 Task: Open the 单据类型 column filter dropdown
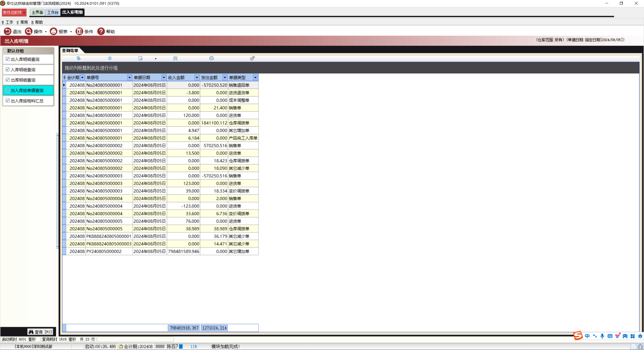pyautogui.click(x=255, y=78)
